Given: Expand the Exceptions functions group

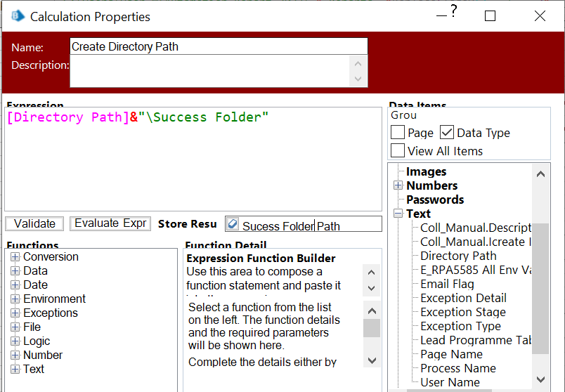Looking at the screenshot, I should [15, 313].
